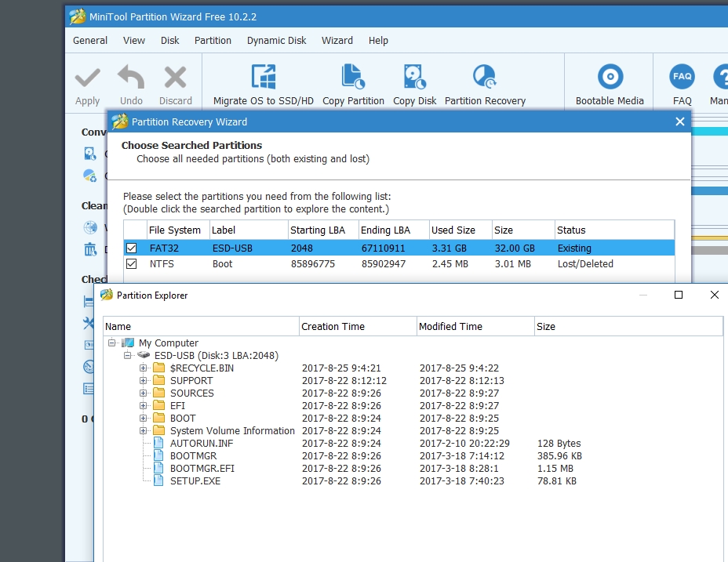Viewport: 728px width, 562px height.
Task: Select the SOURCES folder icon
Action: click(x=159, y=393)
